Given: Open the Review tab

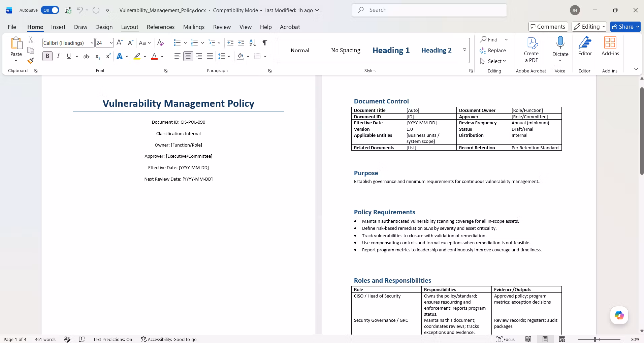Looking at the screenshot, I should tap(222, 27).
